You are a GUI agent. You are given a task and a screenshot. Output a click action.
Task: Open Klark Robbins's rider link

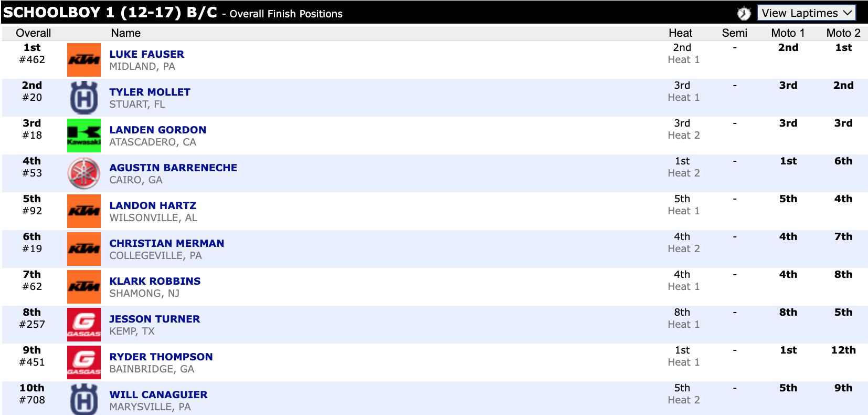(x=155, y=281)
